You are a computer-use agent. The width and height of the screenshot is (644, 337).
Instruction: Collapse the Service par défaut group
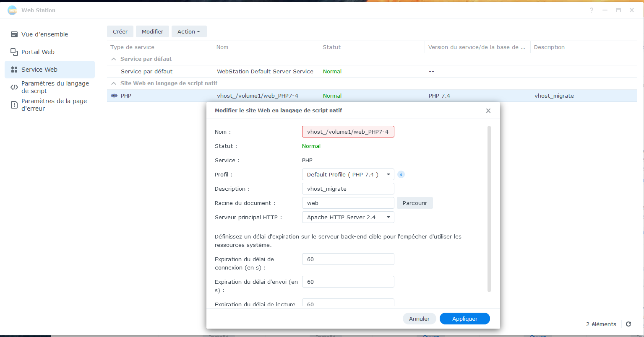(x=113, y=59)
